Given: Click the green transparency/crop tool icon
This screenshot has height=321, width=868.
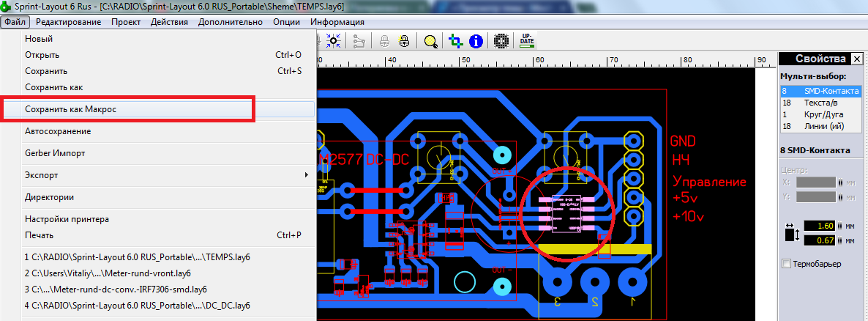Looking at the screenshot, I should tap(457, 41).
